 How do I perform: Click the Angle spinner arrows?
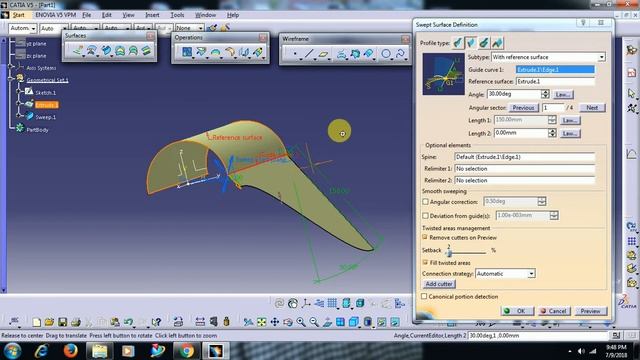tap(545, 94)
